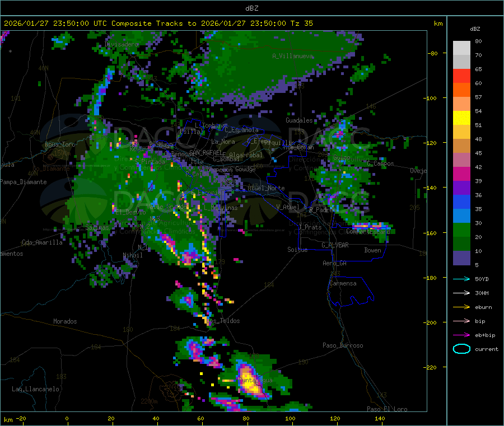
Task: Click the 'J_Prats' map label
Action: point(310,227)
